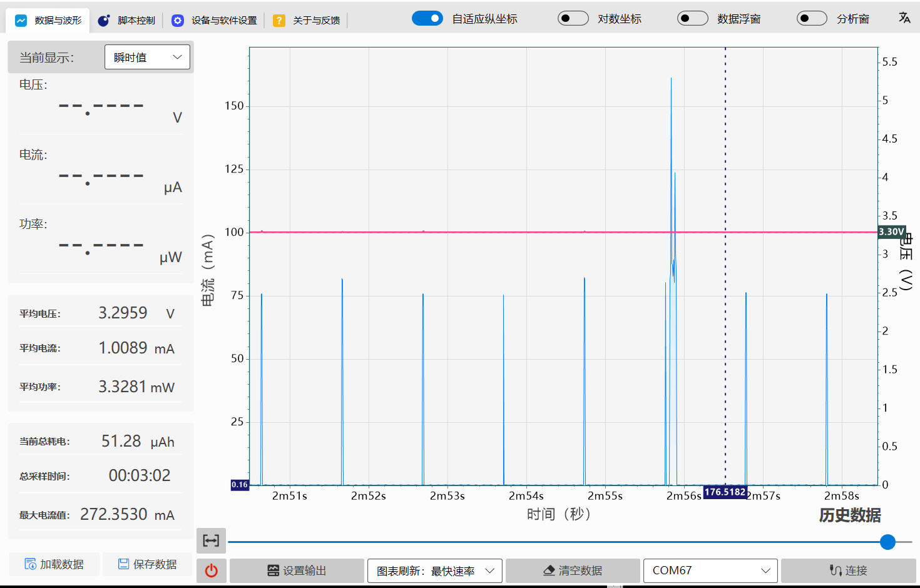The image size is (920, 588).
Task: Open the COM67 port dropdown
Action: click(710, 570)
